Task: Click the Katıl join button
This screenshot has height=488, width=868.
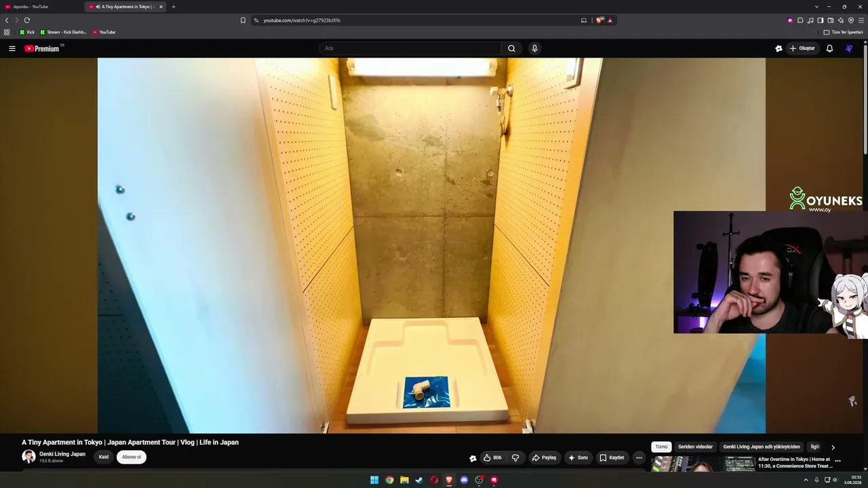Action: (x=104, y=457)
